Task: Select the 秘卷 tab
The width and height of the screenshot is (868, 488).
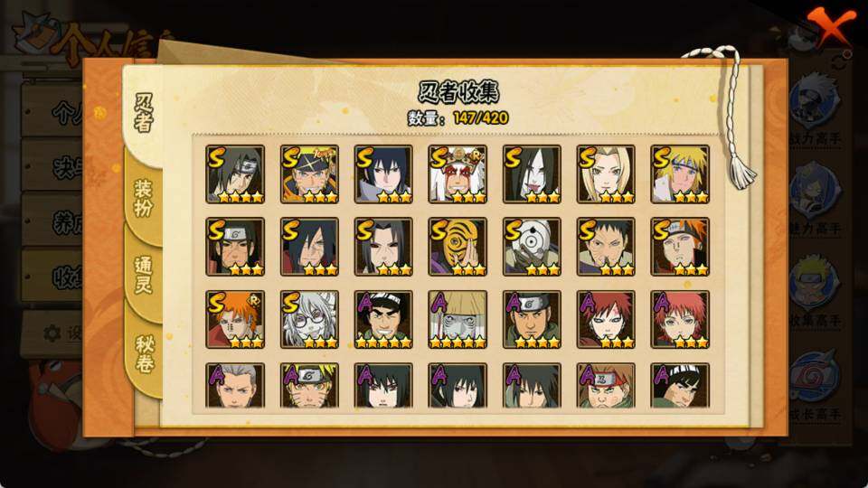Action: [x=144, y=354]
